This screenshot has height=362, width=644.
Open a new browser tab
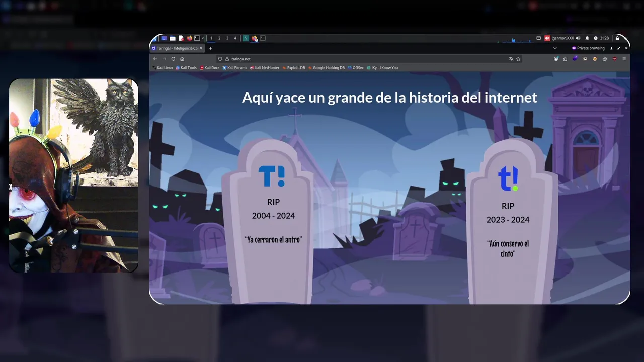coord(210,48)
